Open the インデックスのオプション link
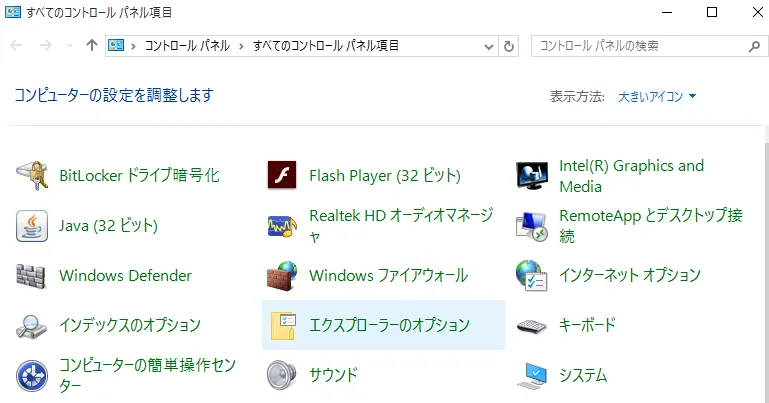Viewport: 769px width, 403px height. click(130, 326)
